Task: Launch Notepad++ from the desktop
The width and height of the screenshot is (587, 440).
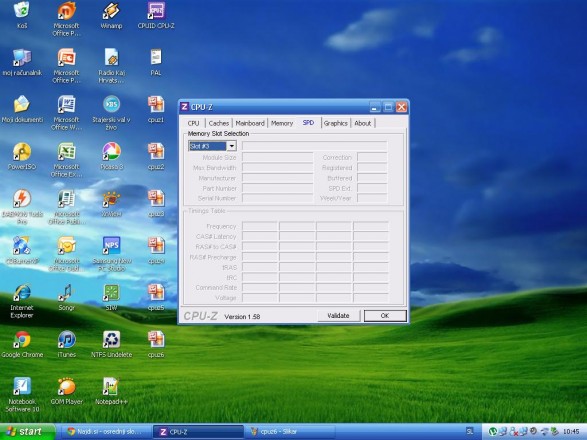Action: (111, 391)
